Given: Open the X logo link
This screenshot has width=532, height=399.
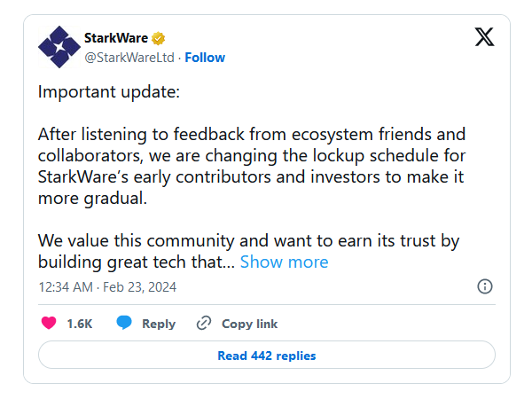Looking at the screenshot, I should (x=483, y=38).
